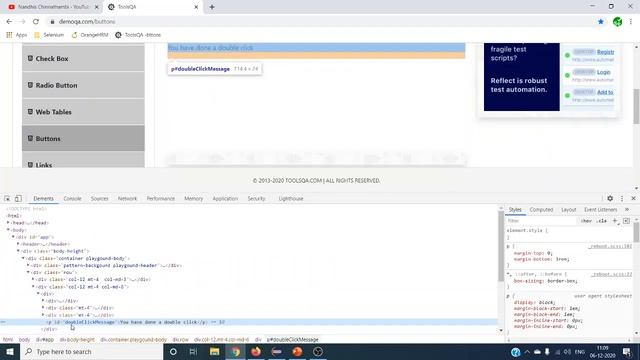Click the body breadcrumb item

pyautogui.click(x=24, y=340)
